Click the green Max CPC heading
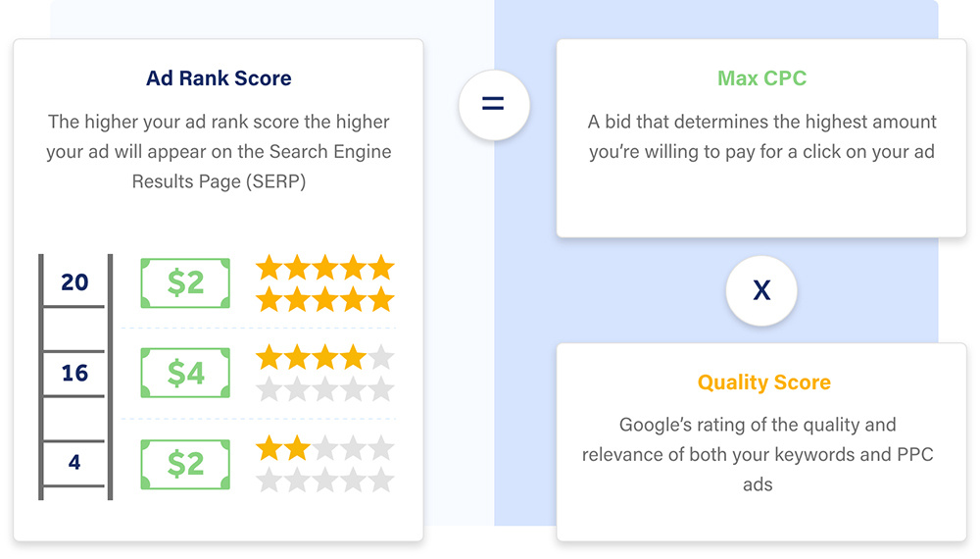Viewport: 980px width, 559px height. point(761,78)
